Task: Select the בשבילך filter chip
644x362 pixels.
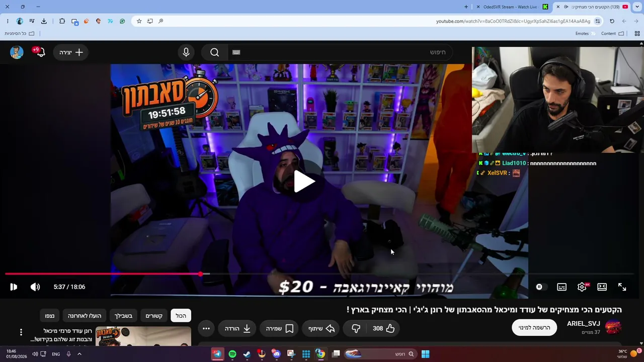Action: coord(123,316)
